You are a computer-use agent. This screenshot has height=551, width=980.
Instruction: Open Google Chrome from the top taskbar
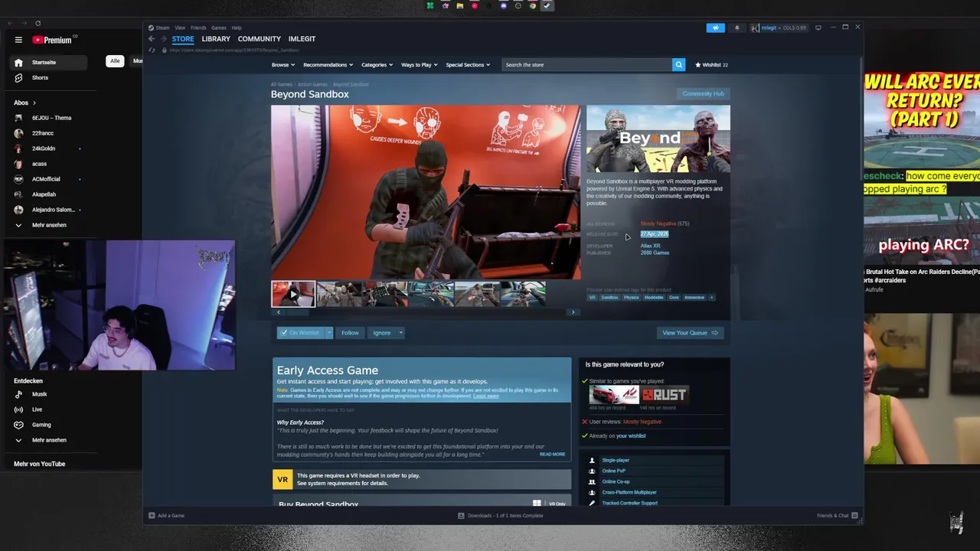click(x=532, y=5)
